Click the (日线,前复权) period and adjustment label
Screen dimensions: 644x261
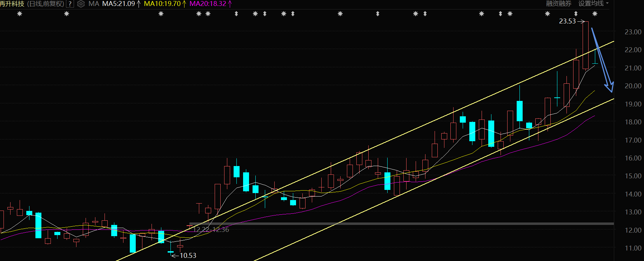click(46, 4)
